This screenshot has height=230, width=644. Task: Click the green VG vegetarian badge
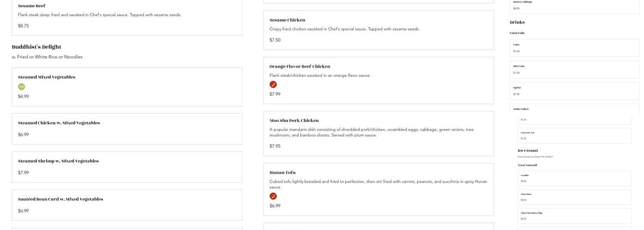21,86
